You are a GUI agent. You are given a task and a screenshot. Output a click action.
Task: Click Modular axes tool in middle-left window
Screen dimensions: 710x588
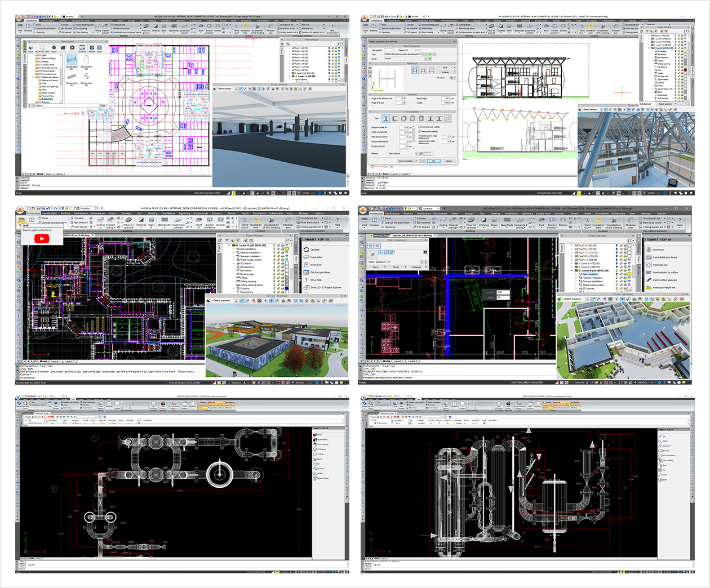(288, 224)
